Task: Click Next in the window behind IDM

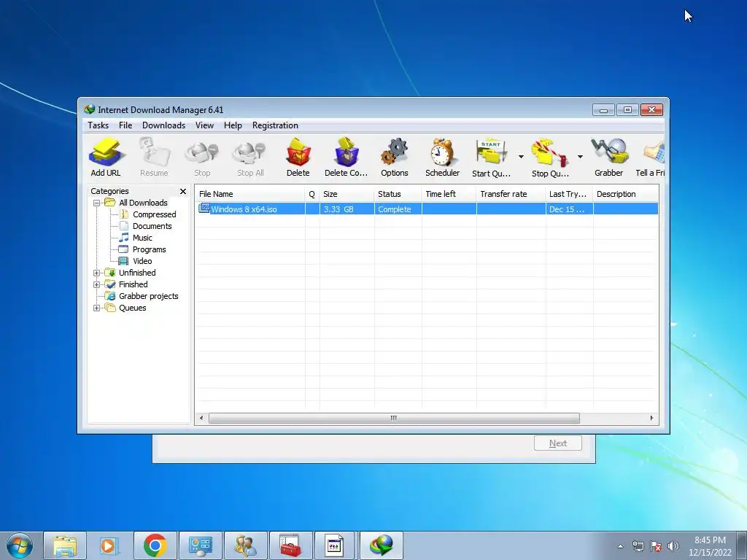Action: [558, 443]
